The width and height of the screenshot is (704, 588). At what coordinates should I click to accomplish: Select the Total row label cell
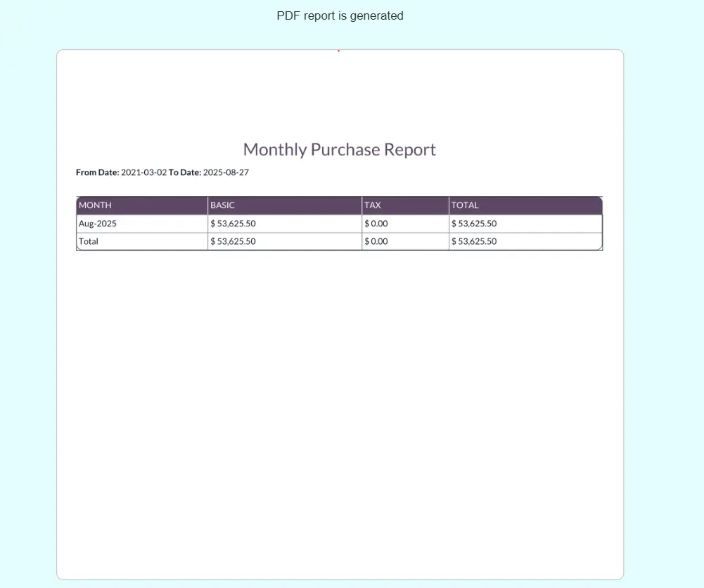click(x=89, y=241)
